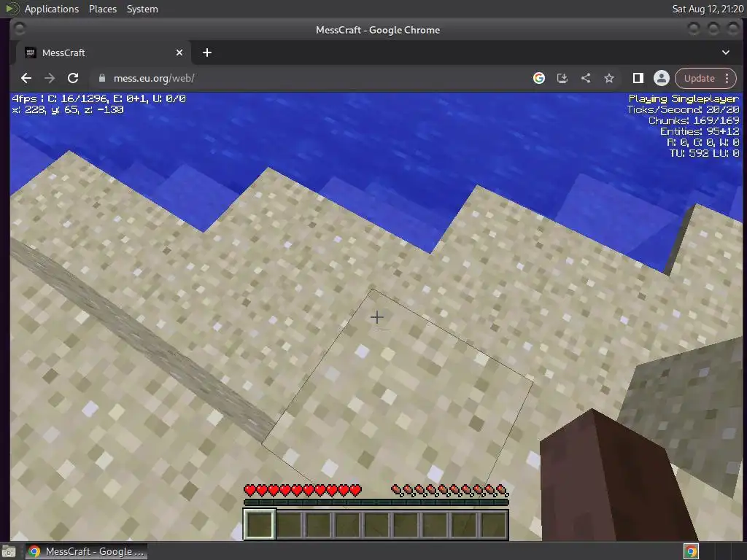Select the fifth hotbar slot
747x560 pixels.
click(x=376, y=524)
